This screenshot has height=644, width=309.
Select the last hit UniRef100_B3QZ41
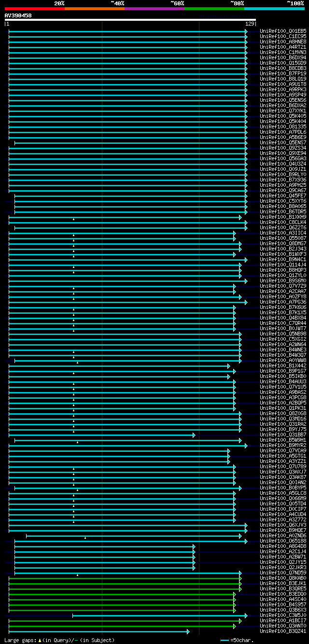click(283, 631)
